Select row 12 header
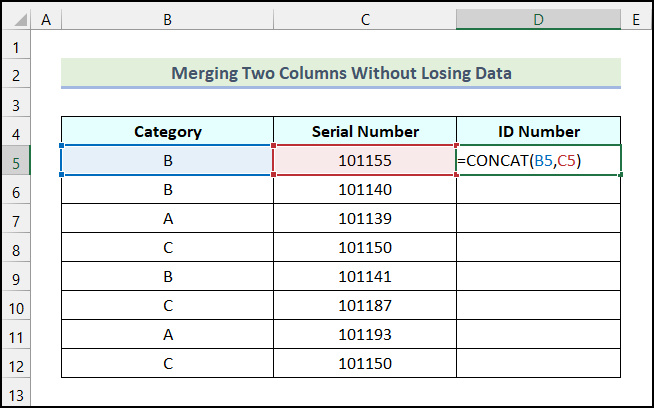The height and width of the screenshot is (408, 654). point(16,363)
